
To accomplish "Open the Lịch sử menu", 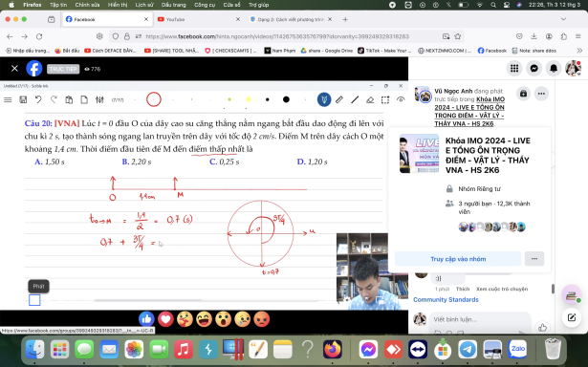I will click(x=144, y=5).
